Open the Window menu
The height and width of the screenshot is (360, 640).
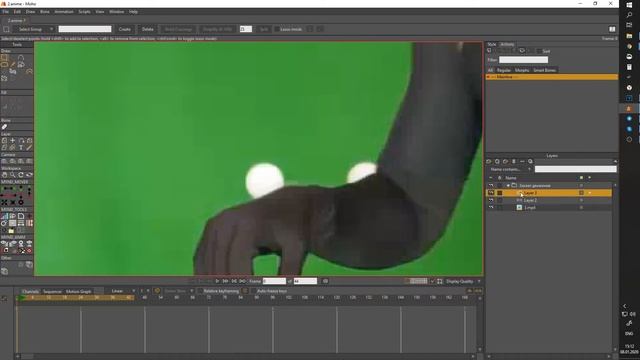coord(116,12)
